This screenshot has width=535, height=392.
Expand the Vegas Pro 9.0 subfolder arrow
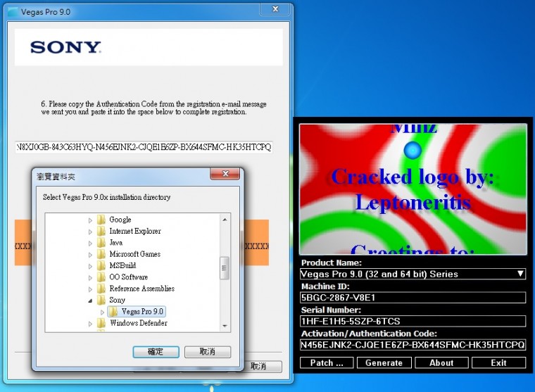click(x=102, y=312)
